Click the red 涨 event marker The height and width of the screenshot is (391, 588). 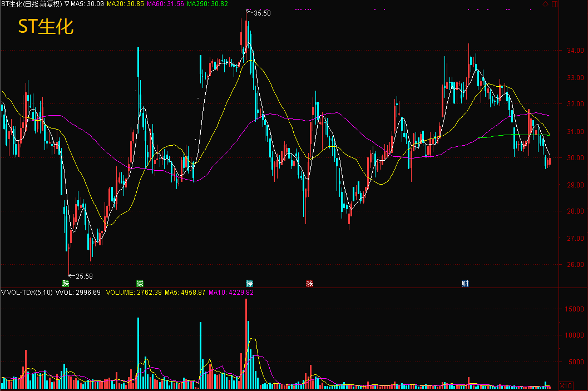pyautogui.click(x=309, y=283)
